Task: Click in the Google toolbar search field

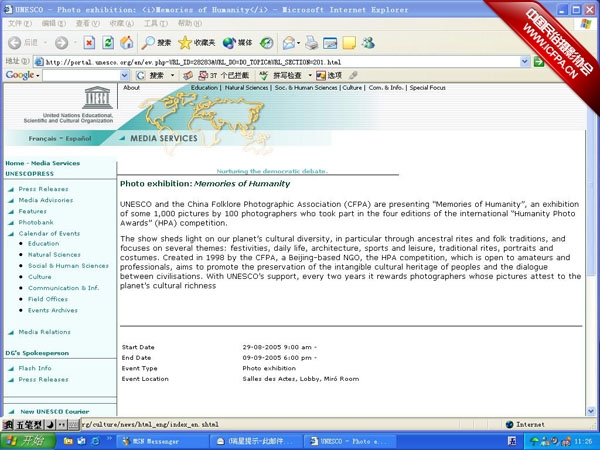Action: coord(82,75)
